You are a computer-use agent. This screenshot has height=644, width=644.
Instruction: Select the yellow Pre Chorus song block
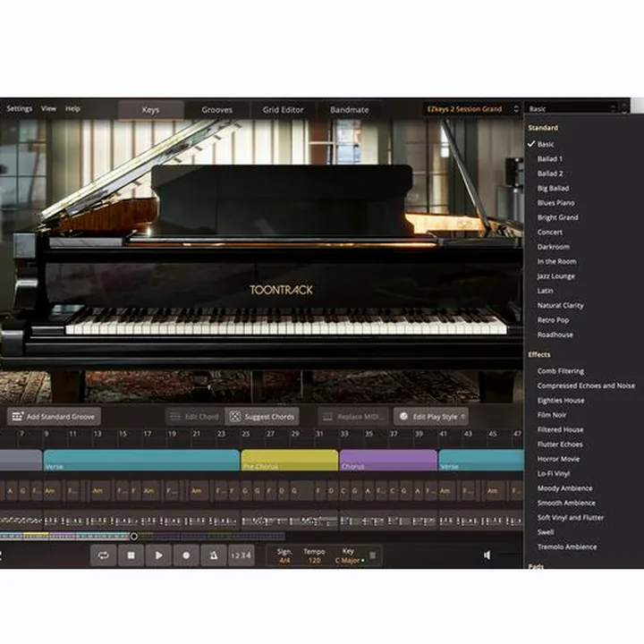290,460
